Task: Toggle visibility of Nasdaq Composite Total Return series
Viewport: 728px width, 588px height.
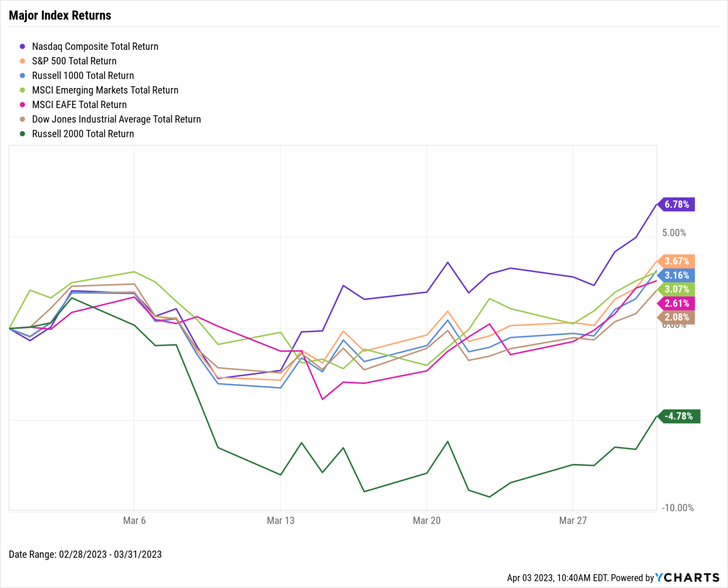Action: click(x=95, y=46)
